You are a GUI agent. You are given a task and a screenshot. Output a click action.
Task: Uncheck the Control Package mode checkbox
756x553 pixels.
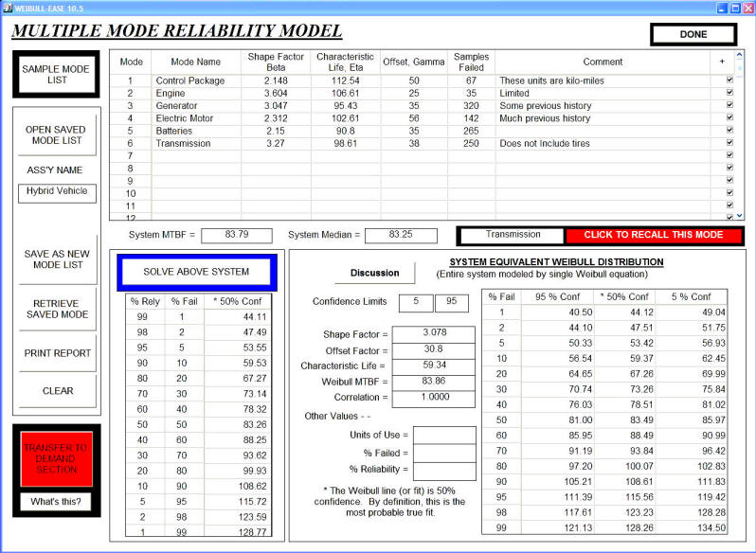(x=729, y=80)
